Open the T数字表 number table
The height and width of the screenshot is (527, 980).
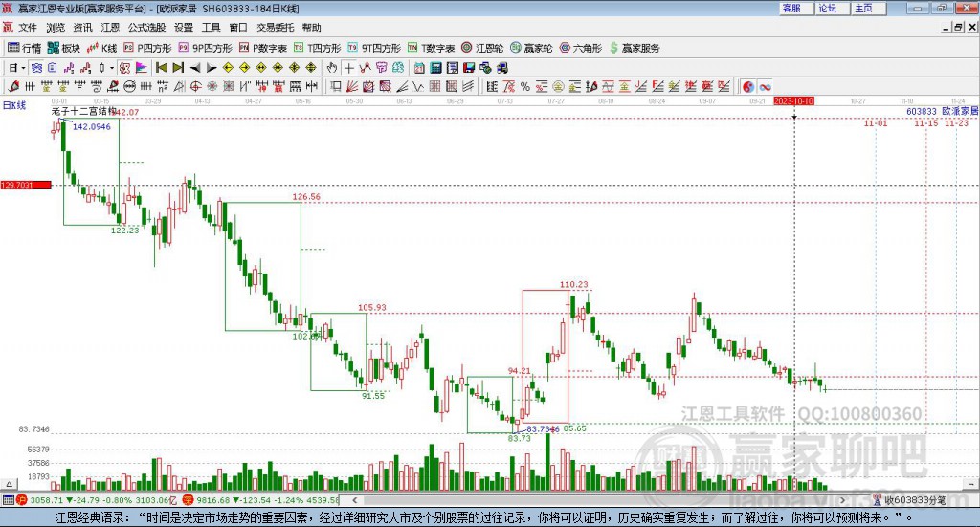tap(432, 48)
